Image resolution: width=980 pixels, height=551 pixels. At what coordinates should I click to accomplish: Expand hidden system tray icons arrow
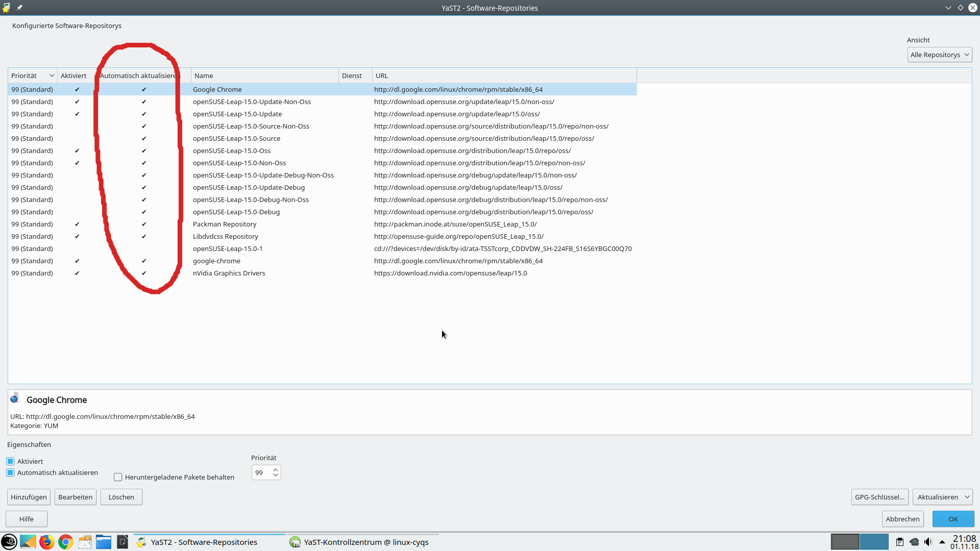coord(942,542)
